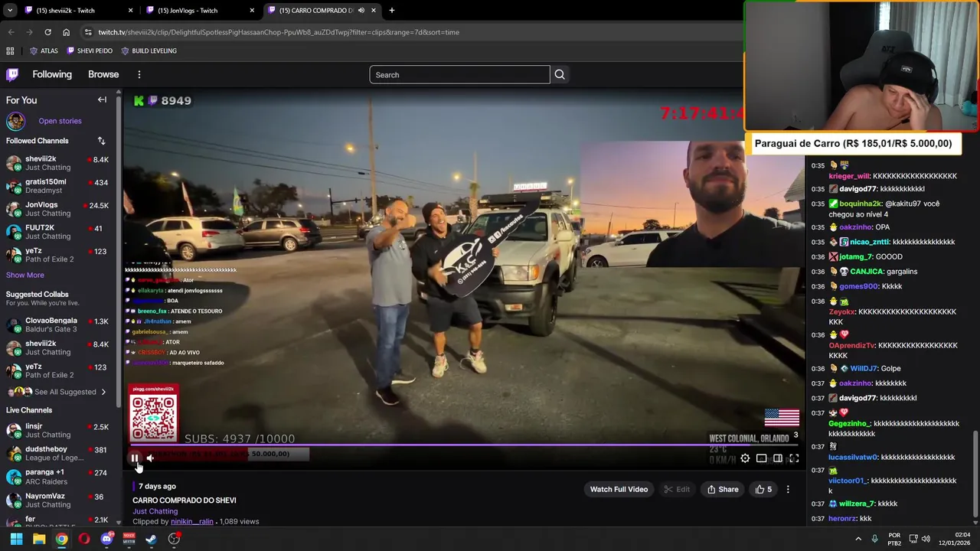Open linsjr live channel
Viewport: 980px width, 551px height.
pos(57,430)
